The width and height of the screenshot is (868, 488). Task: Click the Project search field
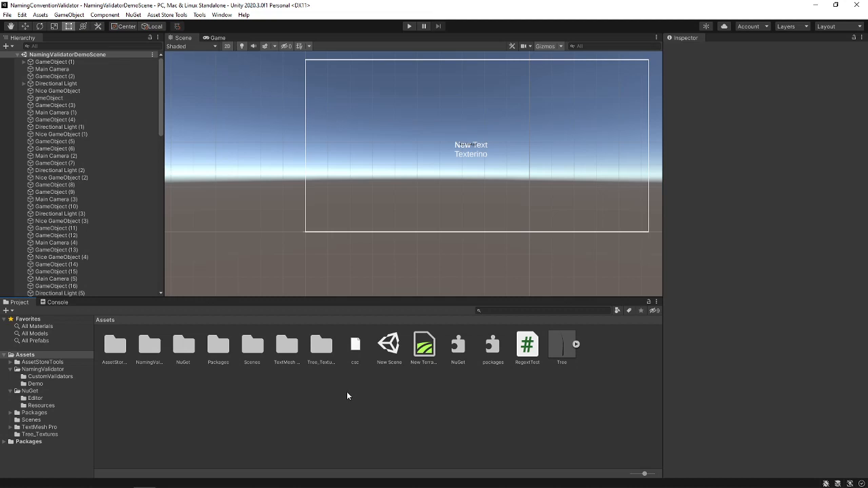tap(543, 310)
